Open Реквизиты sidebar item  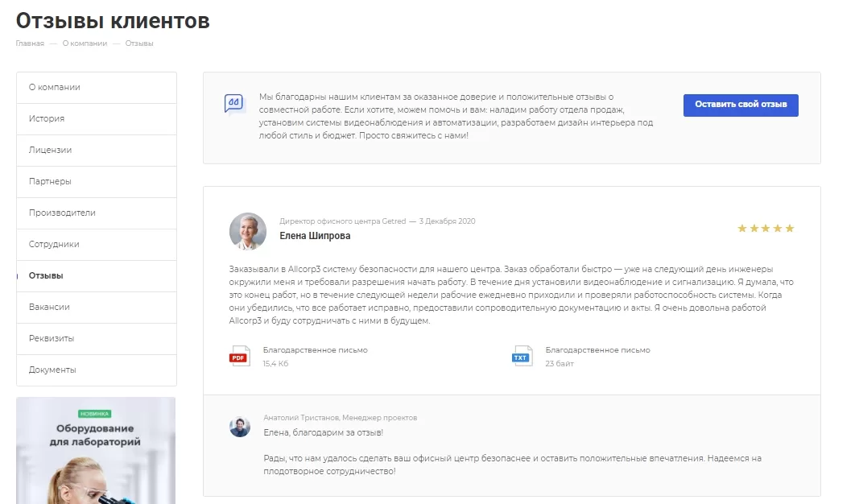tap(97, 339)
